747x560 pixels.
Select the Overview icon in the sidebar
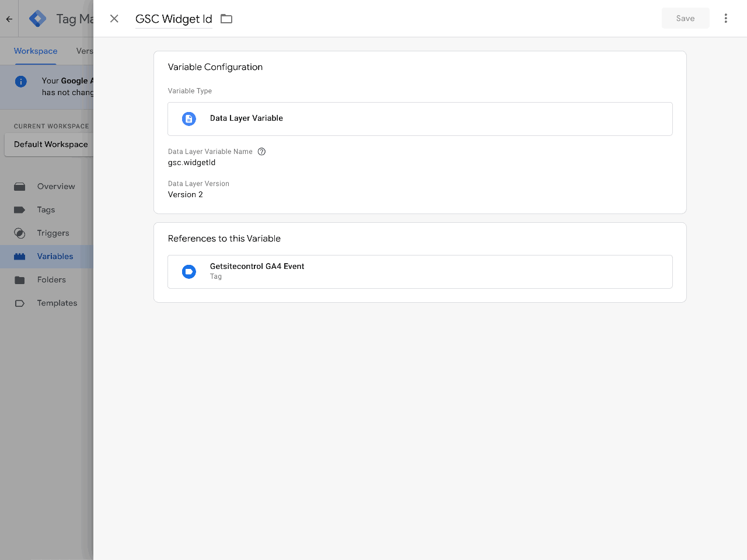(20, 186)
